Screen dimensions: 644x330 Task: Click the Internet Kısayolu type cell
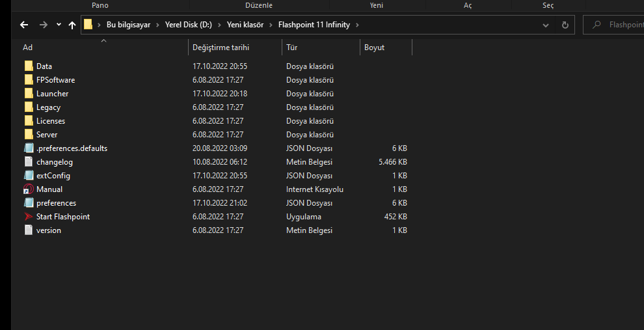[315, 189]
